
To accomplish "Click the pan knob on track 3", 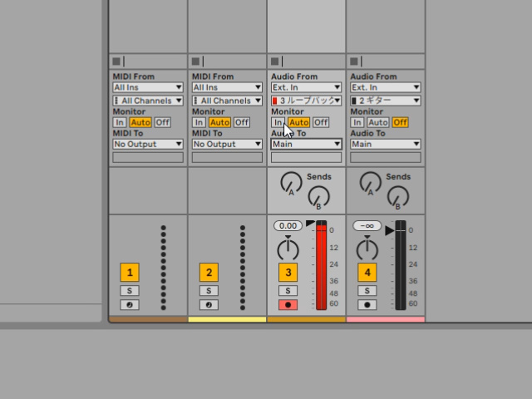I will click(x=288, y=248).
